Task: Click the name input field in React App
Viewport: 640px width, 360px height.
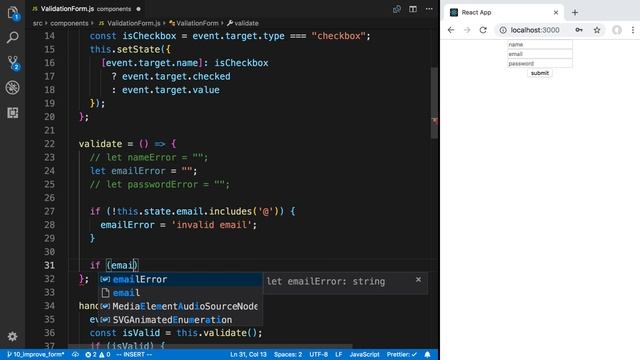Action: point(540,44)
